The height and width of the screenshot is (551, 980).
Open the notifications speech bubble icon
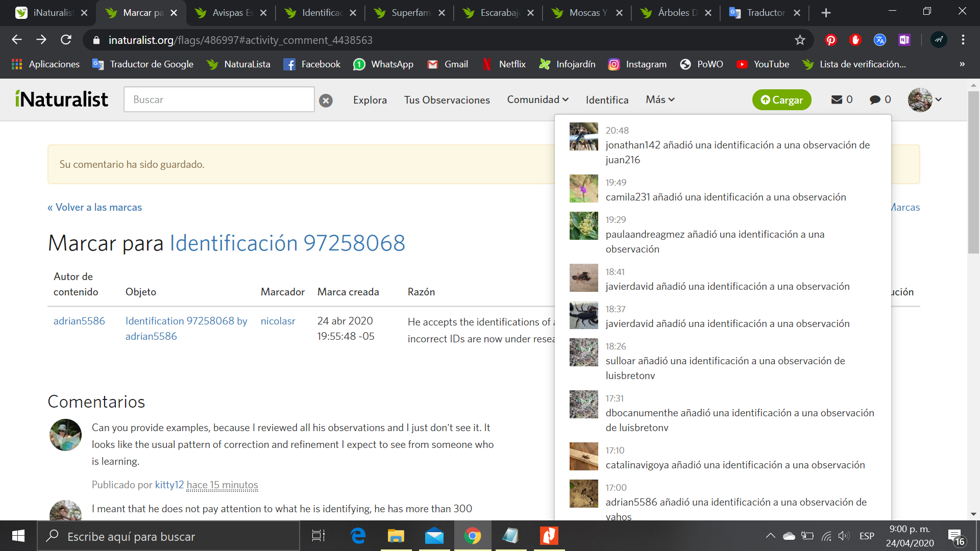click(x=875, y=99)
